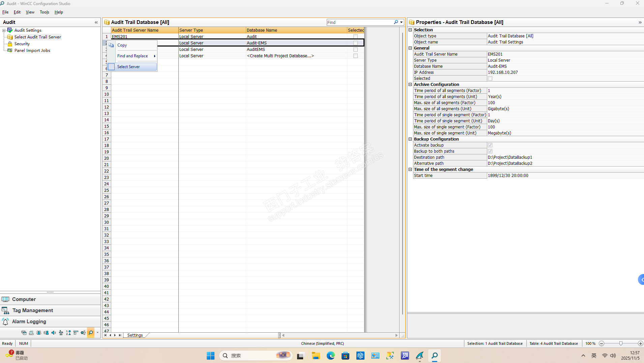Click the Alarm Logging bell icon
The width and height of the screenshot is (644, 363).
click(x=5, y=322)
